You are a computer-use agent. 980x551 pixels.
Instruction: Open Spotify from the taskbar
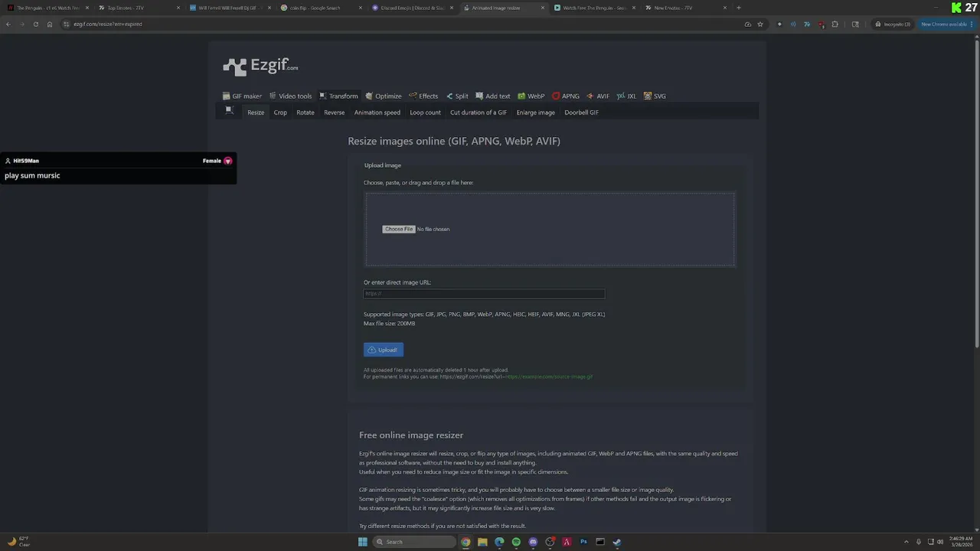[516, 542]
